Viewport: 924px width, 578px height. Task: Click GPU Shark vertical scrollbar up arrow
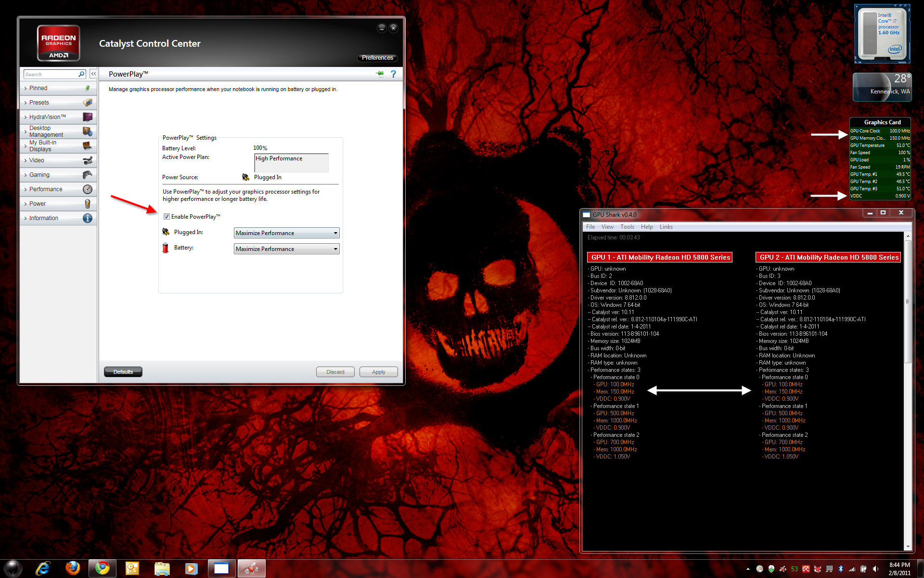pyautogui.click(x=908, y=236)
